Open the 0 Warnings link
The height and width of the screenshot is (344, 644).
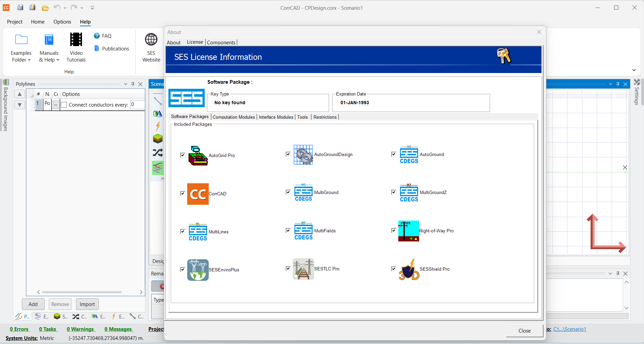click(x=81, y=329)
